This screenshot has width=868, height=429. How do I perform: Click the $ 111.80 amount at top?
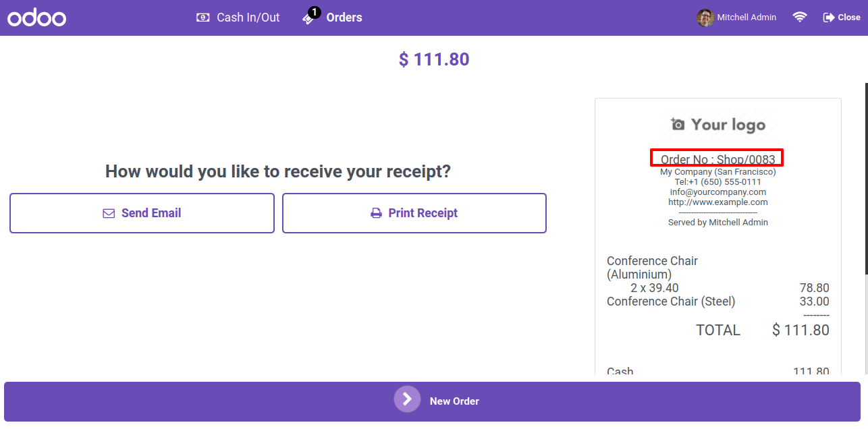pyautogui.click(x=434, y=59)
